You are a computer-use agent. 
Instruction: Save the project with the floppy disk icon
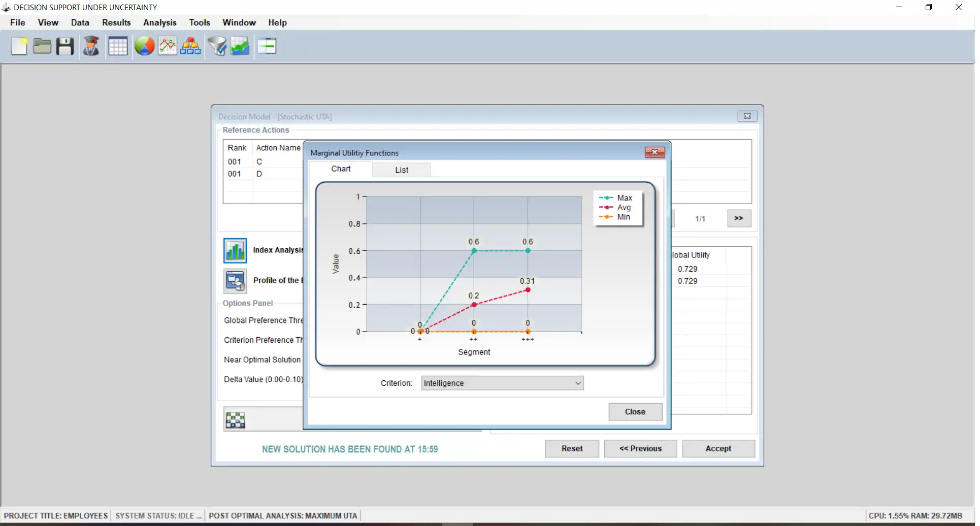(65, 46)
